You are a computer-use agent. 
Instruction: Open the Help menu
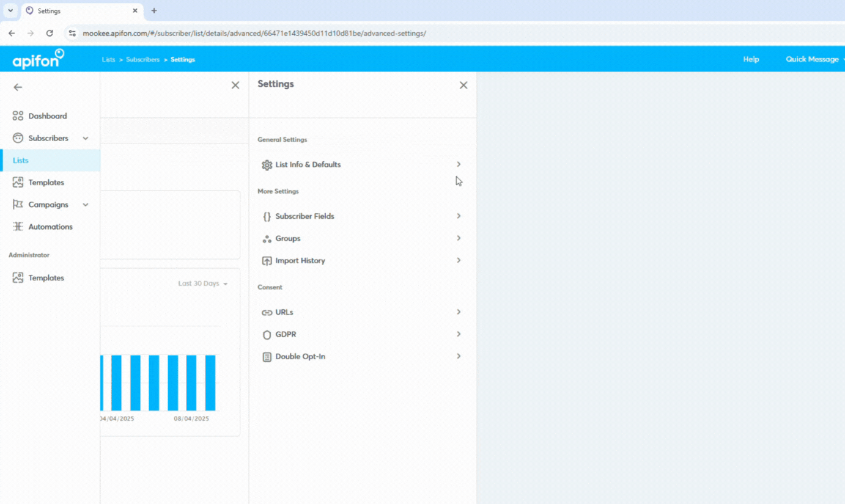[x=751, y=59]
